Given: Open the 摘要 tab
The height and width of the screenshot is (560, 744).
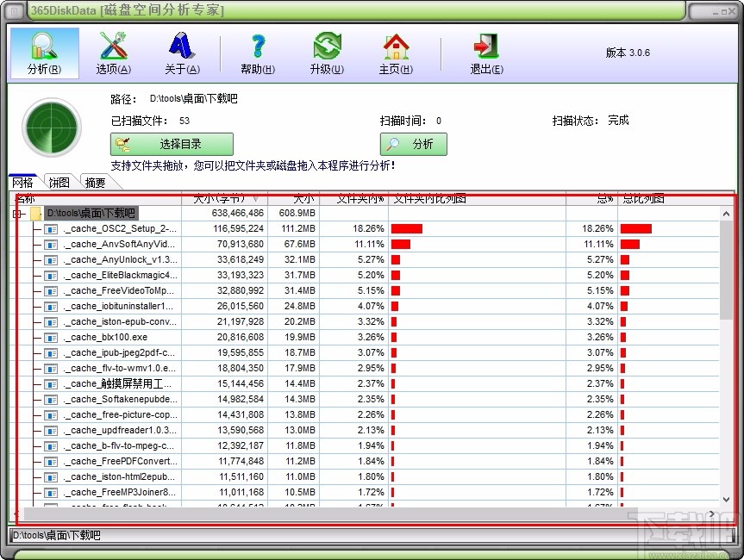Looking at the screenshot, I should 95,182.
